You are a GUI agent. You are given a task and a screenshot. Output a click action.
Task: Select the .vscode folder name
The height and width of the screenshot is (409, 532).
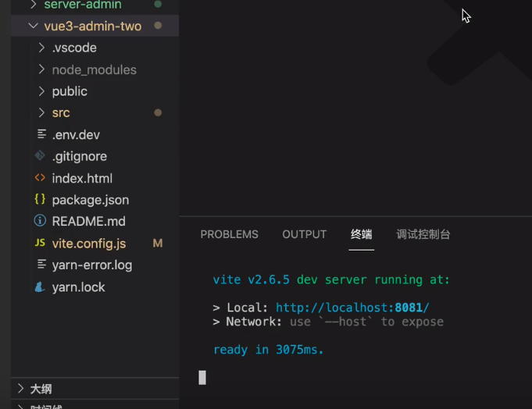(x=74, y=48)
